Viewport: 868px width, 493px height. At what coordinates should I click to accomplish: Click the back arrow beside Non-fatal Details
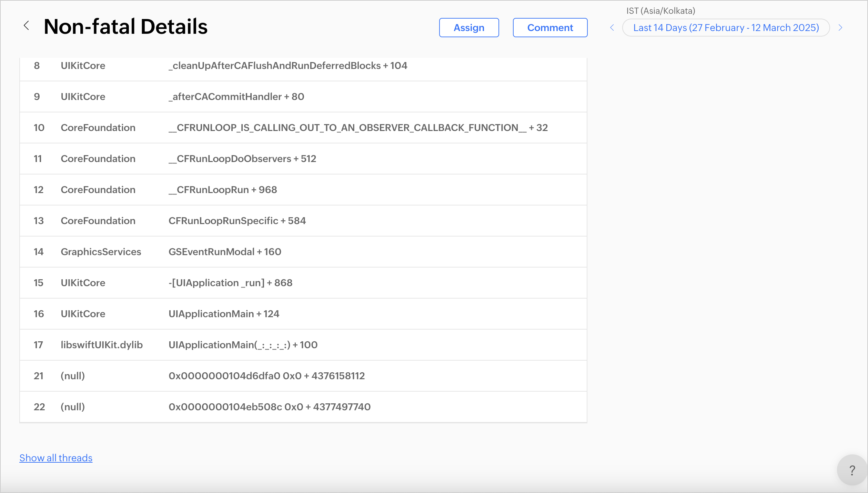(26, 26)
